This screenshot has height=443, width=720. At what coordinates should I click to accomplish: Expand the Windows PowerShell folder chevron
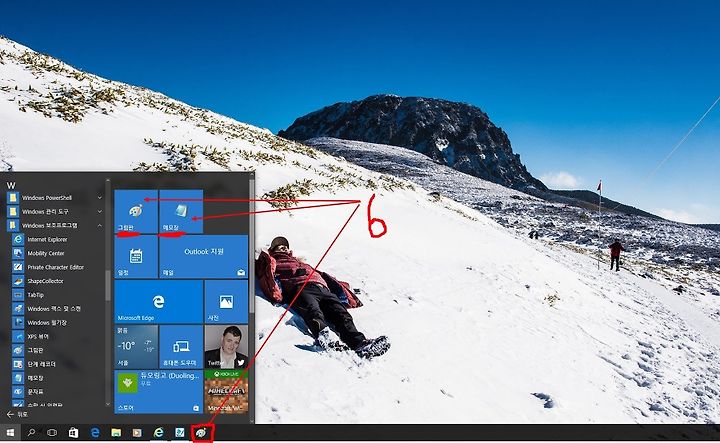[100, 198]
